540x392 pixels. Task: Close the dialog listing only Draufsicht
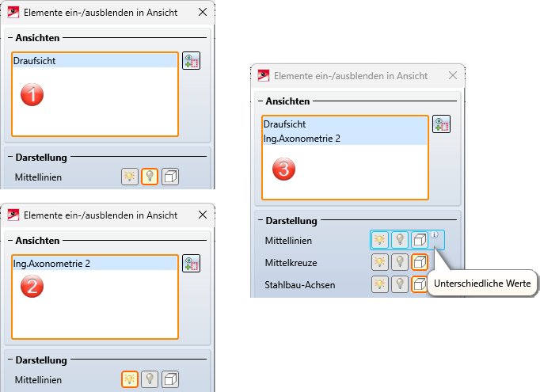tap(203, 12)
